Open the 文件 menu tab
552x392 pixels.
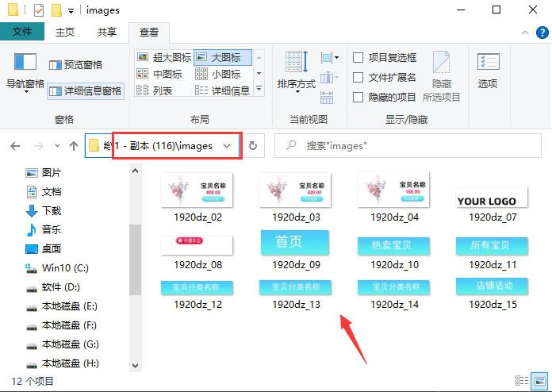(x=22, y=32)
